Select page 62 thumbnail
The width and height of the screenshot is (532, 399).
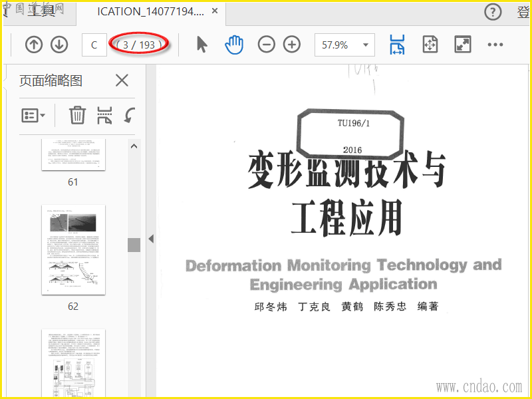coord(73,249)
